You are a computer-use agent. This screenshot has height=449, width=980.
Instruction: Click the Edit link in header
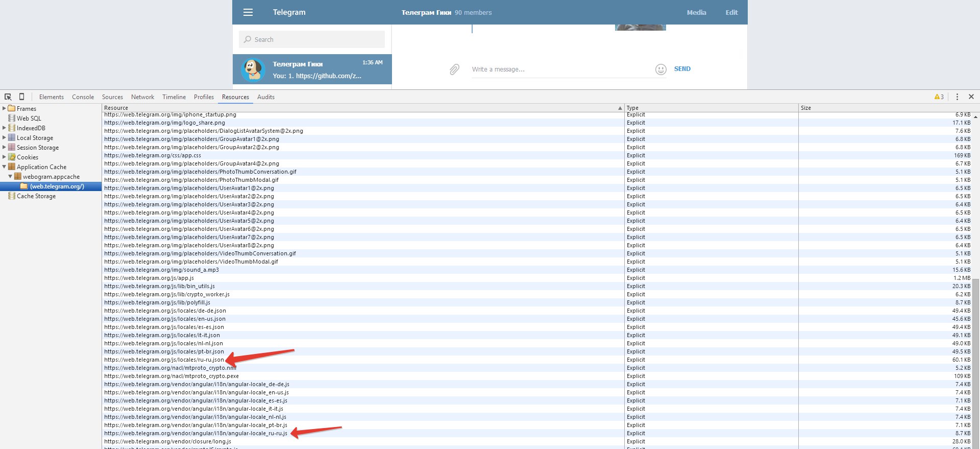tap(731, 12)
